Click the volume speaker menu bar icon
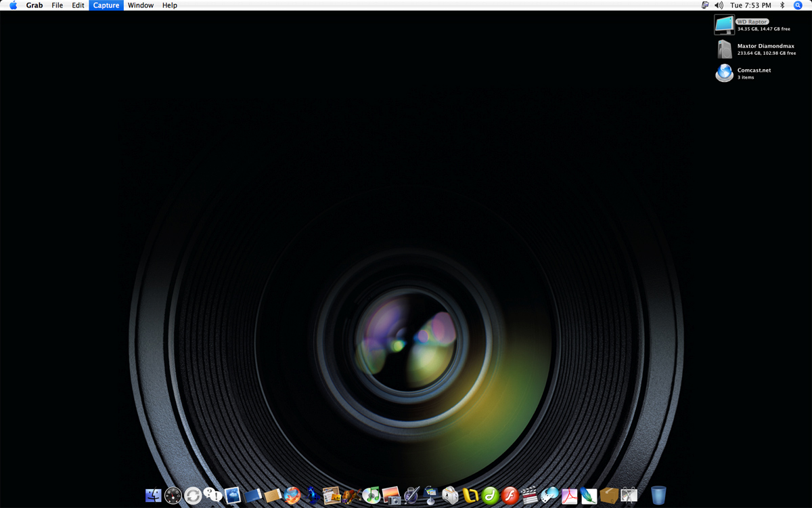 coord(719,5)
